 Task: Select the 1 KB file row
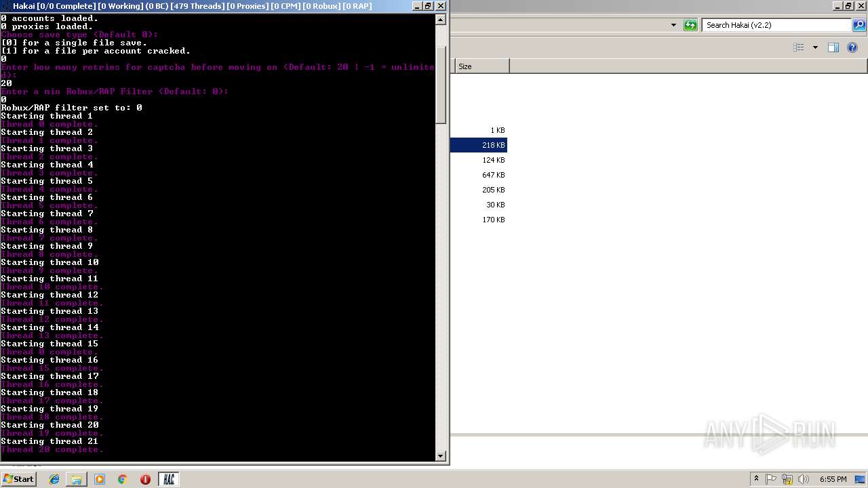(x=479, y=130)
